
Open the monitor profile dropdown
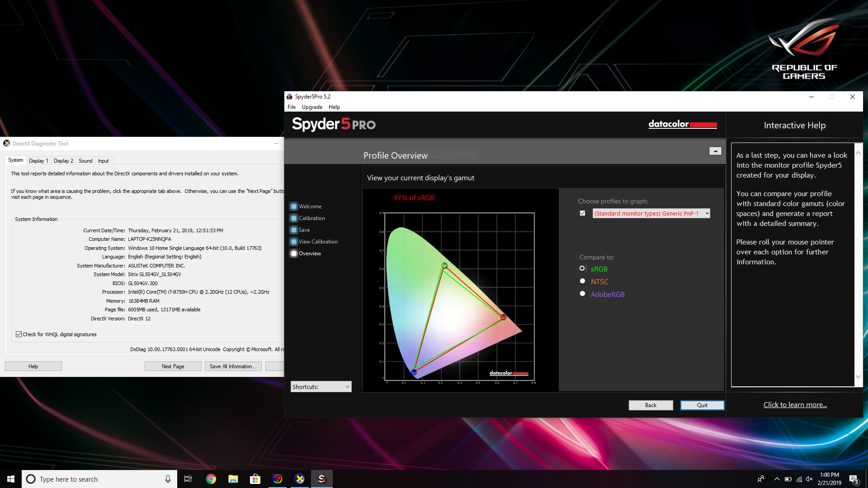pyautogui.click(x=651, y=213)
